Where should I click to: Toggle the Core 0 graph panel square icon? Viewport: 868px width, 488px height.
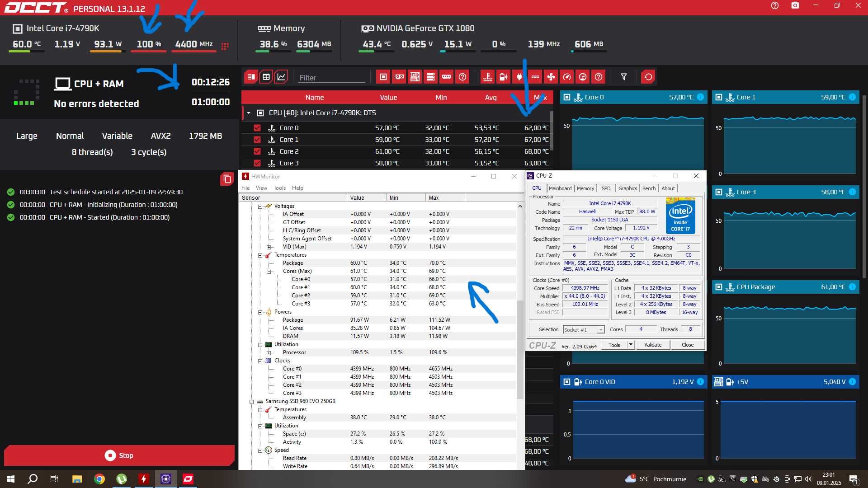click(567, 97)
